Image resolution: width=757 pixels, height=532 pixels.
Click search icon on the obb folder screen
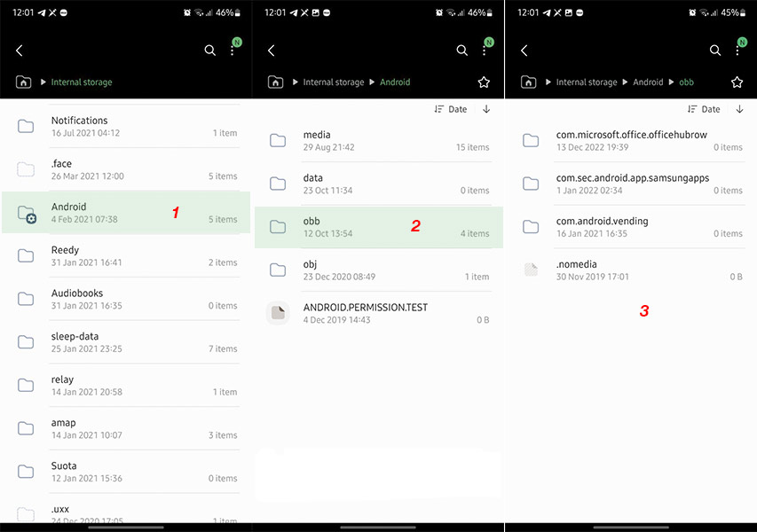pyautogui.click(x=714, y=51)
